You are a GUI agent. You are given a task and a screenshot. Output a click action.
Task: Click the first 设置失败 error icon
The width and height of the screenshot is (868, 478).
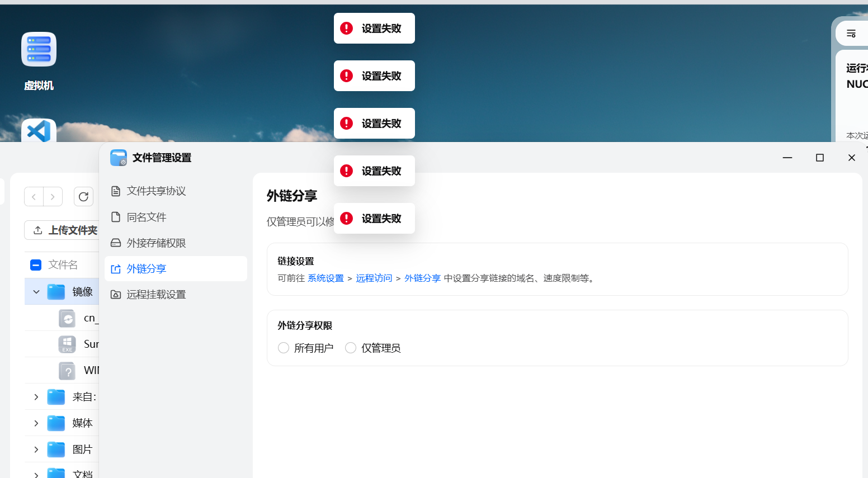347,28
